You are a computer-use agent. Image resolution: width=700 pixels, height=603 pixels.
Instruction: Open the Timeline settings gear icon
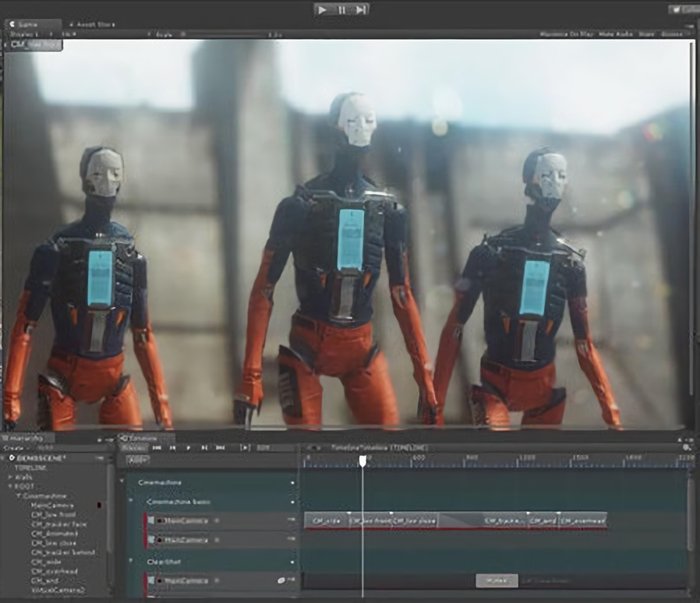[686, 448]
